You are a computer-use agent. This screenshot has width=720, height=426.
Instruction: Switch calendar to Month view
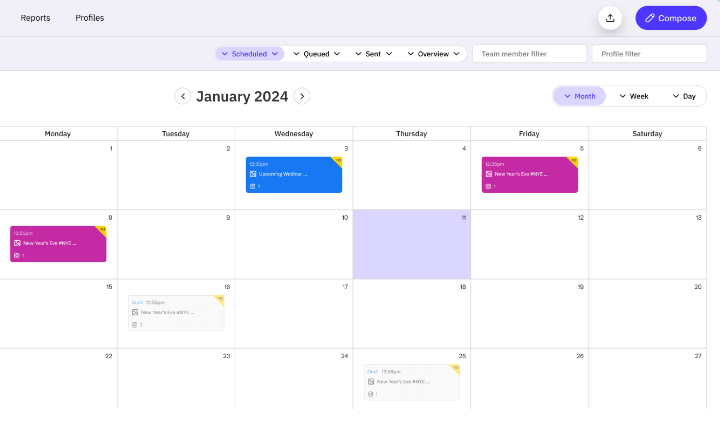pyautogui.click(x=580, y=96)
